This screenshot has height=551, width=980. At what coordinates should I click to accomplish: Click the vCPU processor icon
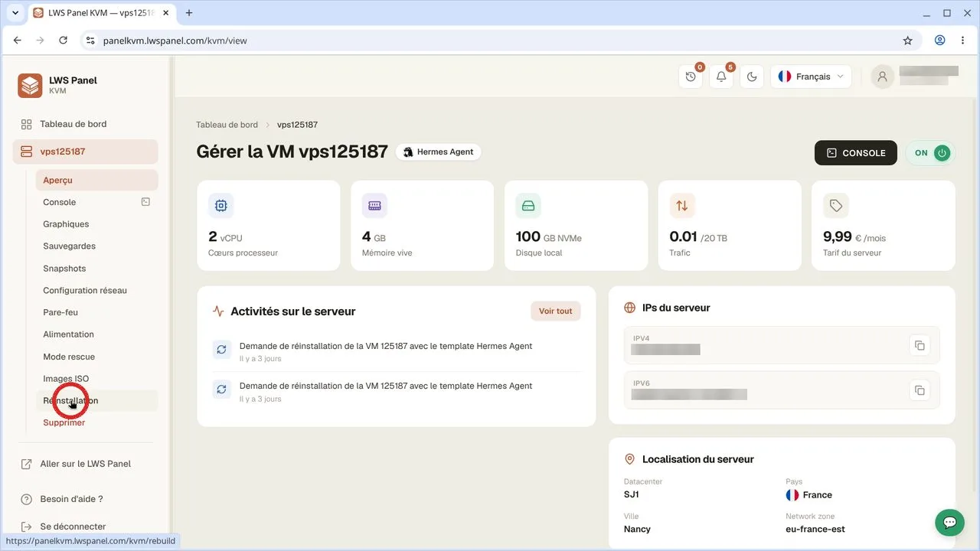(x=220, y=205)
